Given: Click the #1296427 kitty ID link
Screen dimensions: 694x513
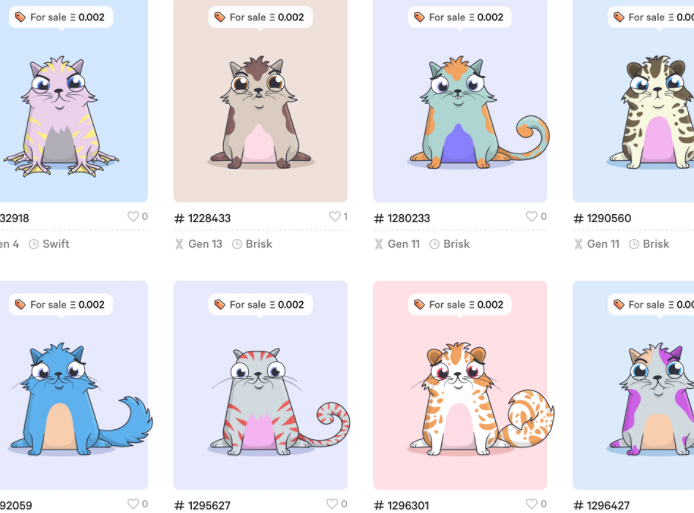Looking at the screenshot, I should click(x=601, y=505).
